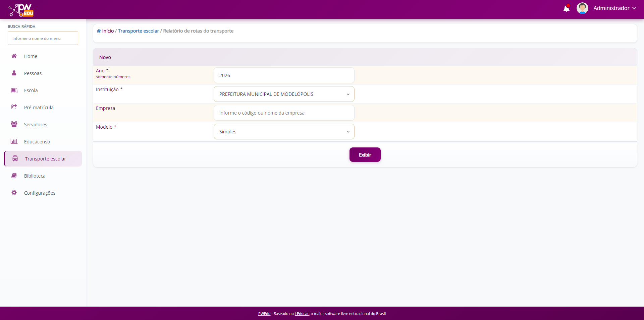Click the quick search menu field

point(43,39)
